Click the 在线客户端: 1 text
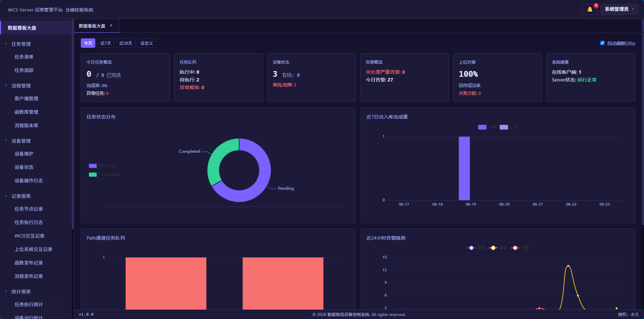 566,72
